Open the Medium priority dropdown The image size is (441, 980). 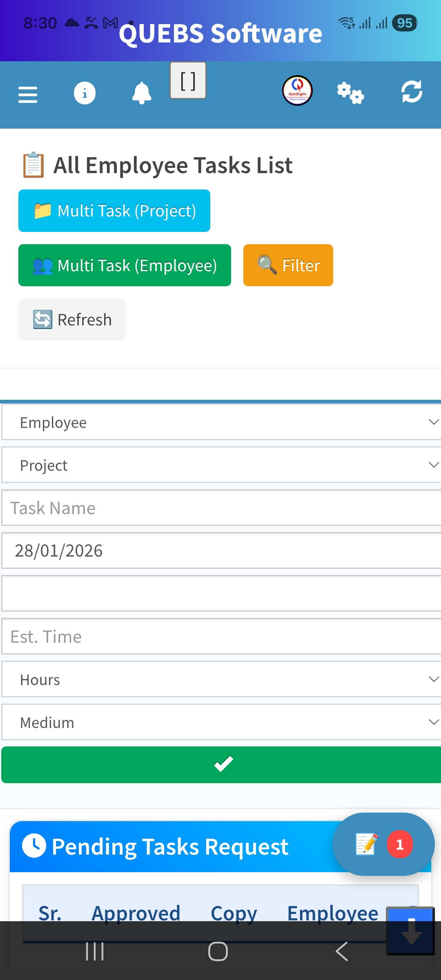click(221, 722)
